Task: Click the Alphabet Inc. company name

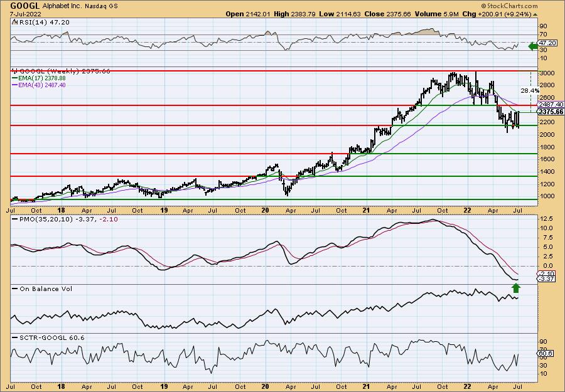Action: pyautogui.click(x=62, y=6)
